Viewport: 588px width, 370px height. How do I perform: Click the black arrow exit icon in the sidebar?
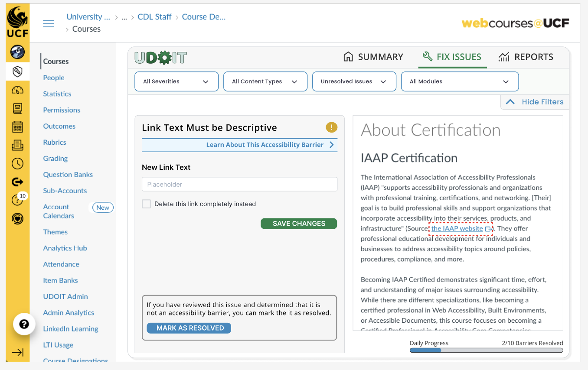[x=17, y=182]
